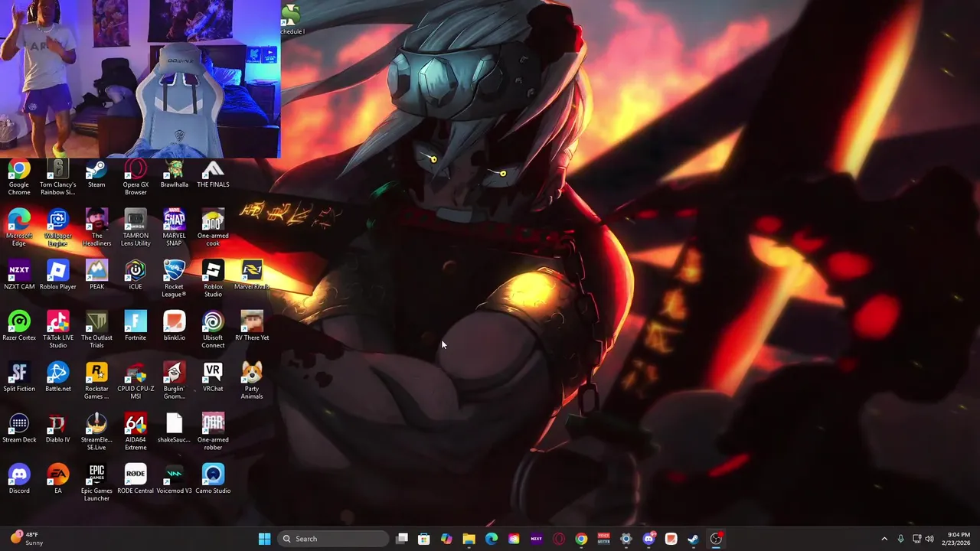Select the blinkl.io desktop icon
The height and width of the screenshot is (551, 980).
pyautogui.click(x=175, y=326)
